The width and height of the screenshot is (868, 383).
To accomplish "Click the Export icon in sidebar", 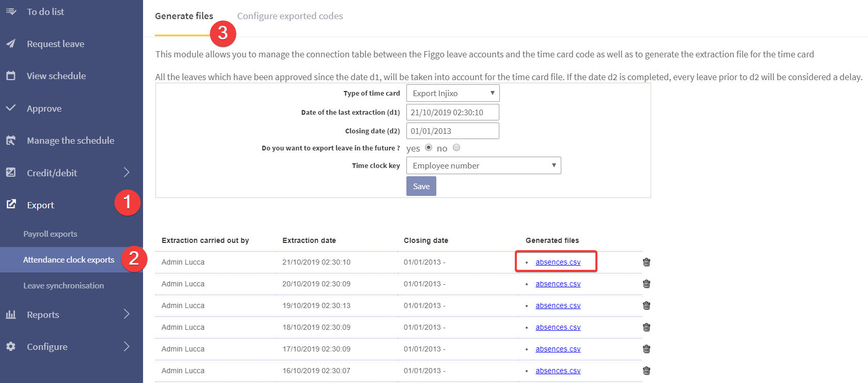I will [x=11, y=204].
